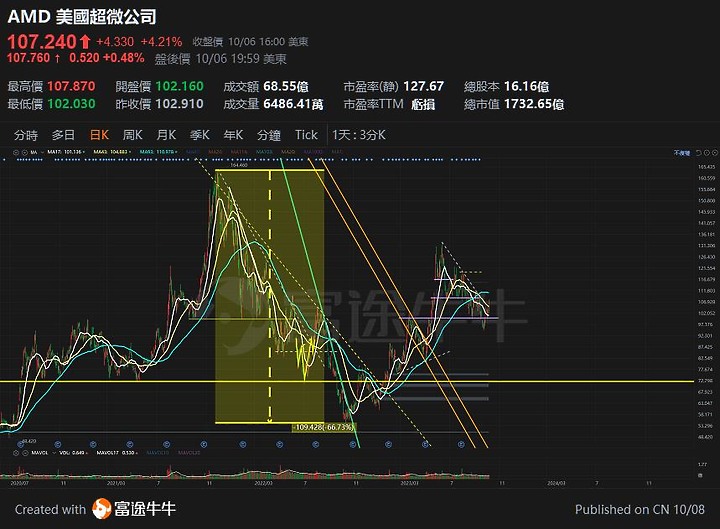The width and height of the screenshot is (720, 529).
Task: Switch to the 多日 tab
Action: pos(63,135)
